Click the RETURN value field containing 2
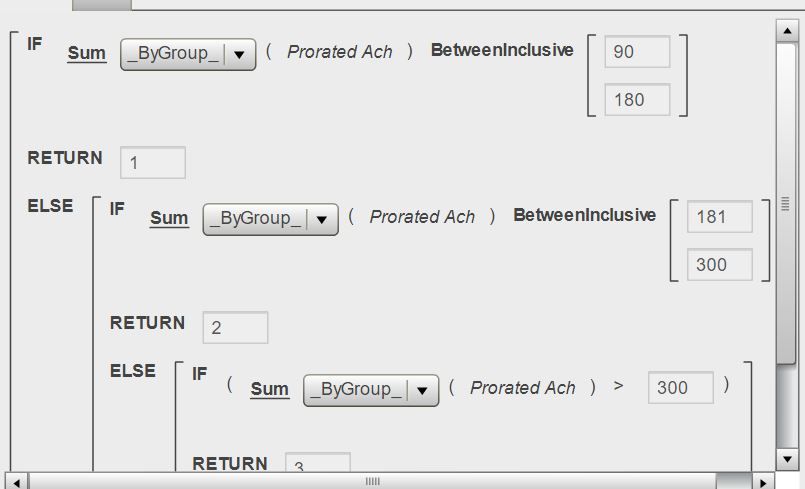This screenshot has height=489, width=805. coord(235,328)
